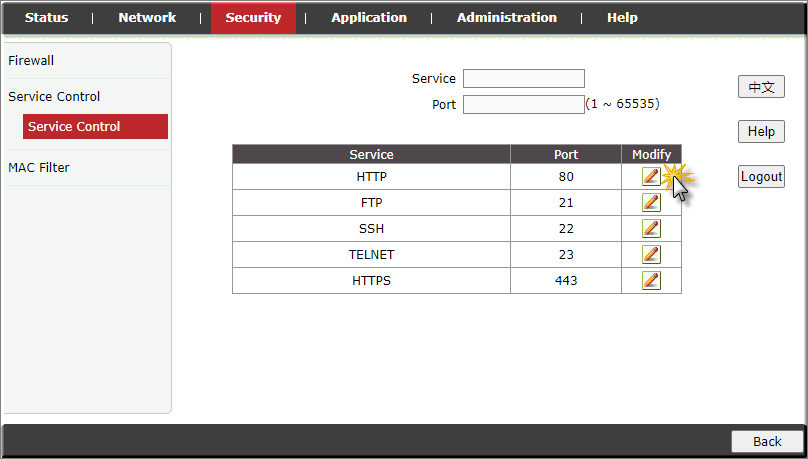
Task: Edit the SSH service entry
Action: (x=651, y=229)
